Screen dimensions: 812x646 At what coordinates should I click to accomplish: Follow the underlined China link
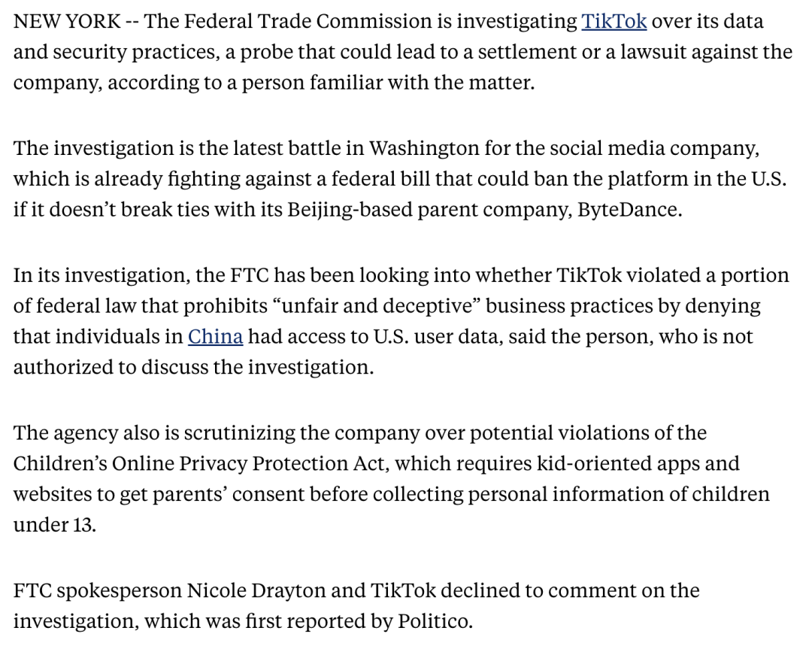(x=215, y=336)
